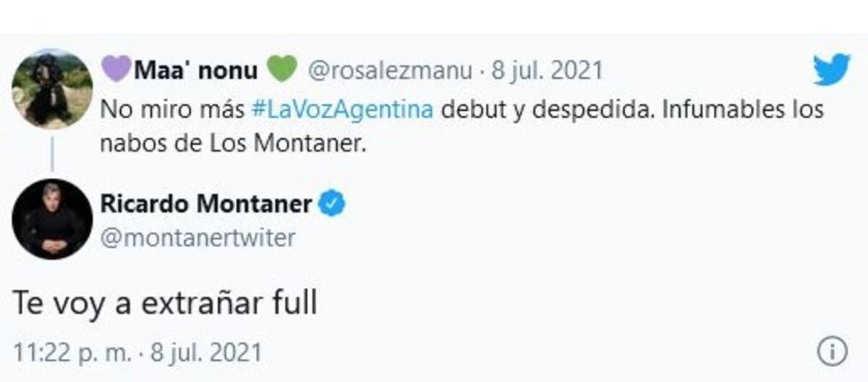Click the green heart emoji
The image size is (868, 382).
[x=282, y=70]
